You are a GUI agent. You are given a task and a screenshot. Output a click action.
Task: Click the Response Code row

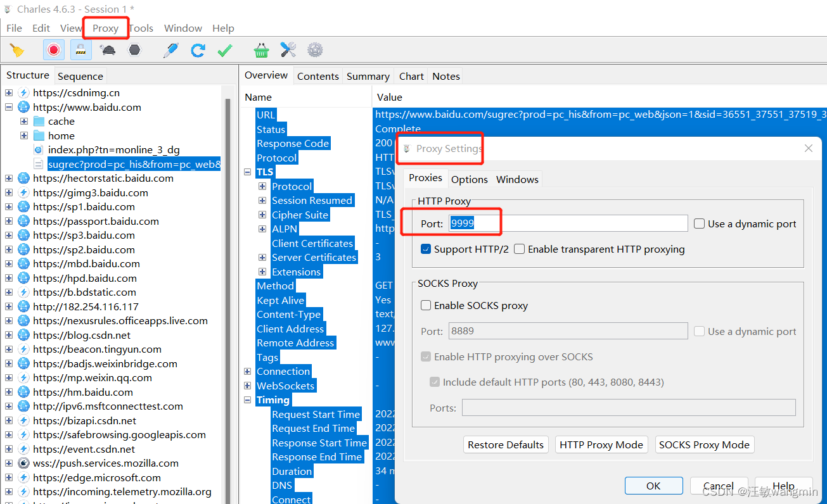293,143
